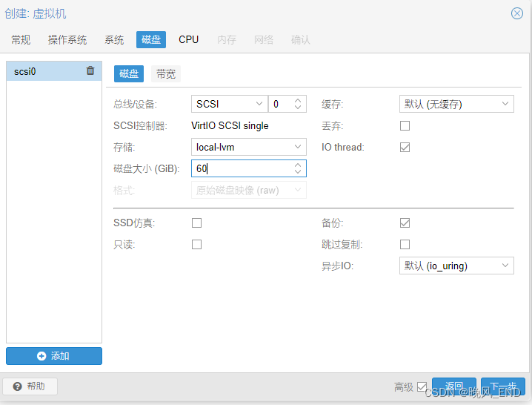The width and height of the screenshot is (532, 405).
Task: Open the 带宽 bandwidth sub-tab
Action: pos(166,73)
